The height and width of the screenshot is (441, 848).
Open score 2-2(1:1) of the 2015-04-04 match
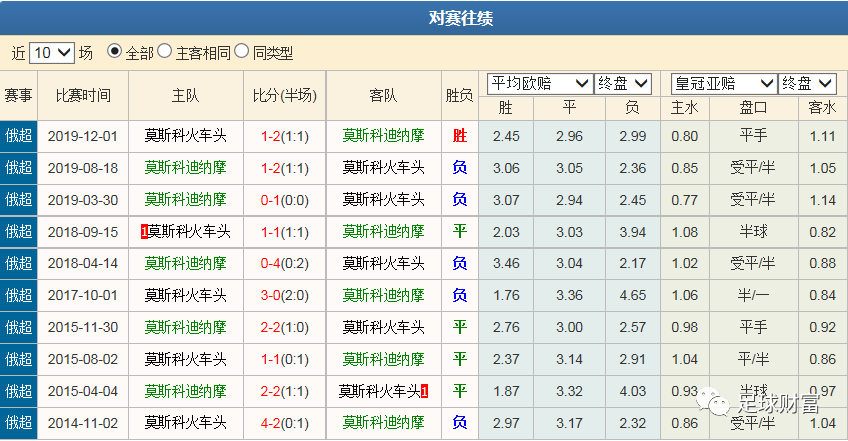coord(284,392)
